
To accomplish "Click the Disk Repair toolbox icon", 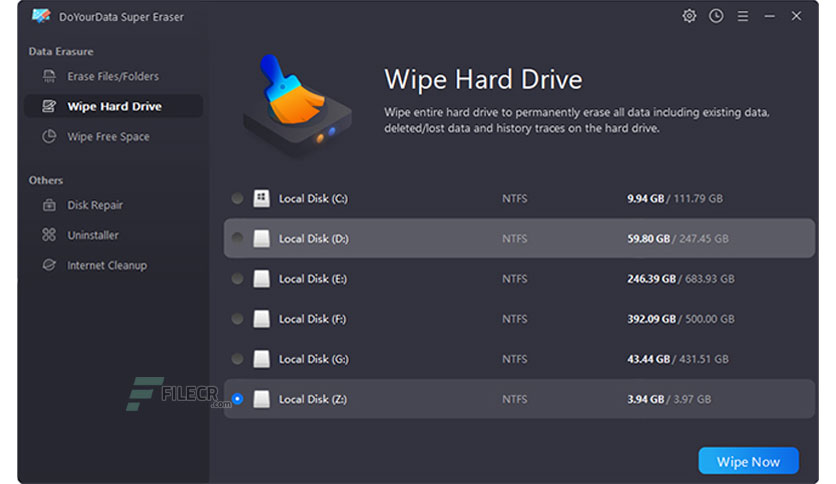I will tap(49, 205).
